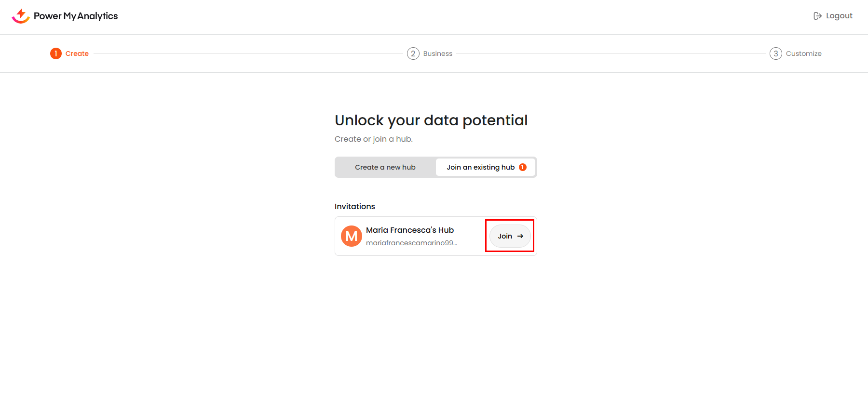Viewport: 868px width, 411px height.
Task: Click the Power My Analytics logo icon
Action: pyautogui.click(x=21, y=16)
